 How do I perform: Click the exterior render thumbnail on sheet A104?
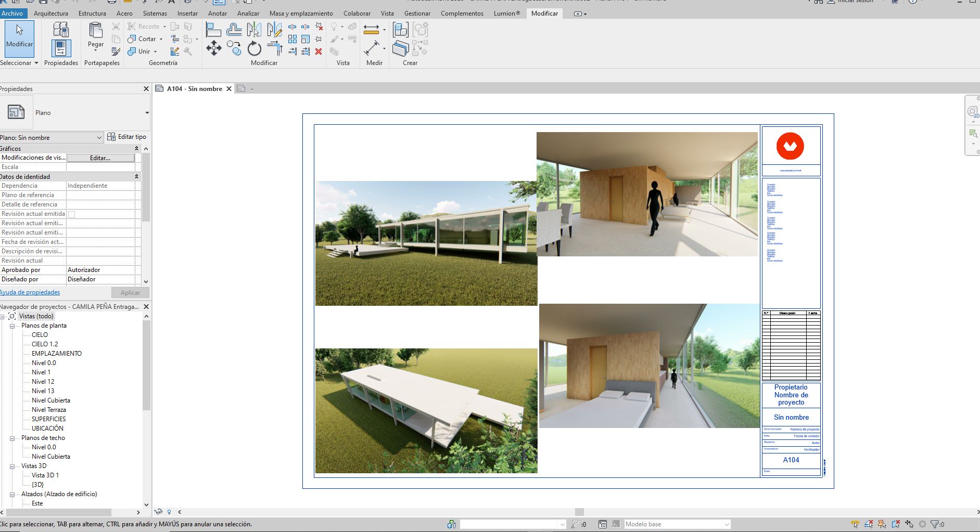(426, 243)
